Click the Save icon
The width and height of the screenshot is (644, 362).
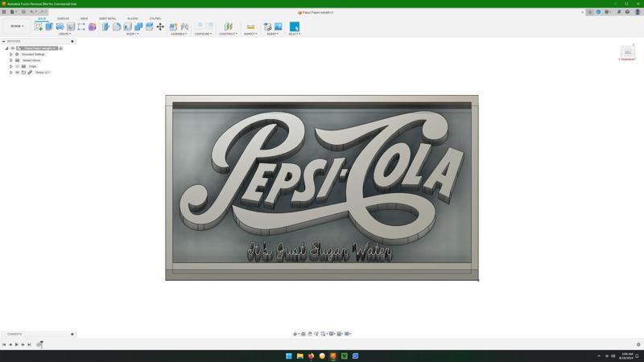tap(23, 12)
